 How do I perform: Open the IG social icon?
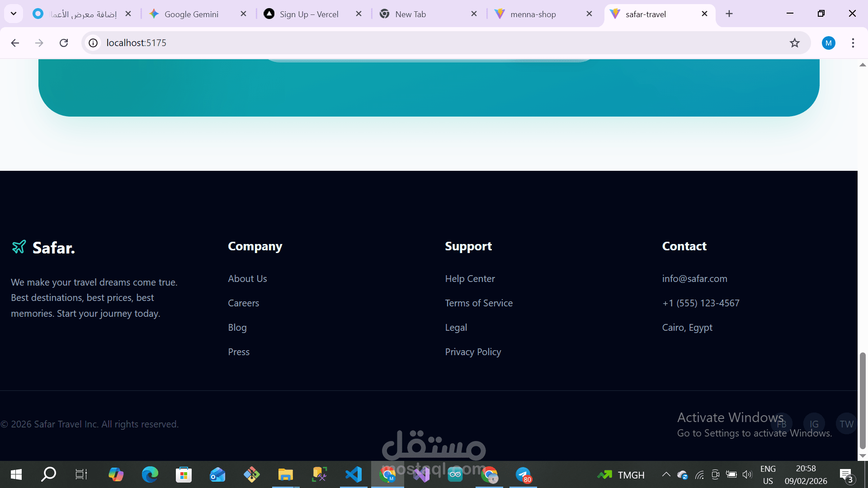pos(814,424)
